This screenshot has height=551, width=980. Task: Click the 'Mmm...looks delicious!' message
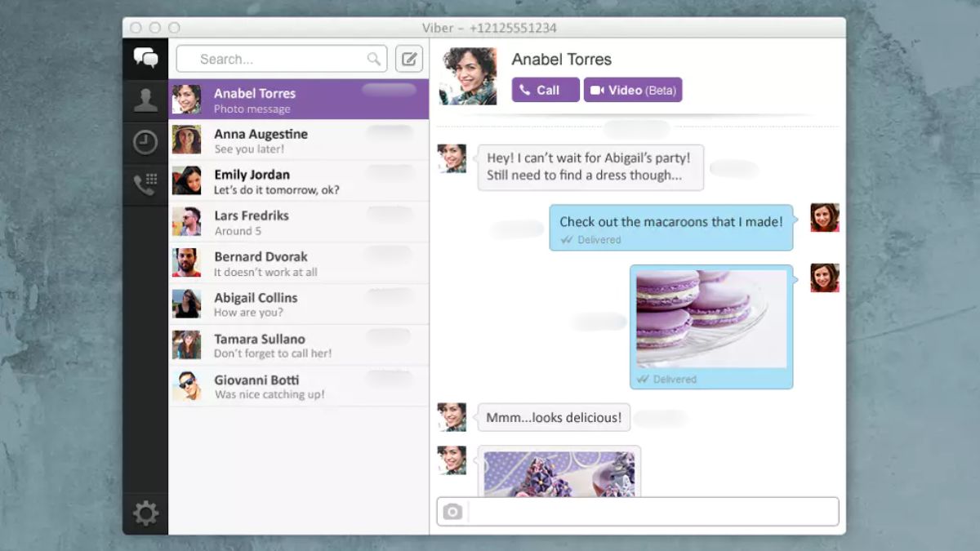click(x=554, y=418)
